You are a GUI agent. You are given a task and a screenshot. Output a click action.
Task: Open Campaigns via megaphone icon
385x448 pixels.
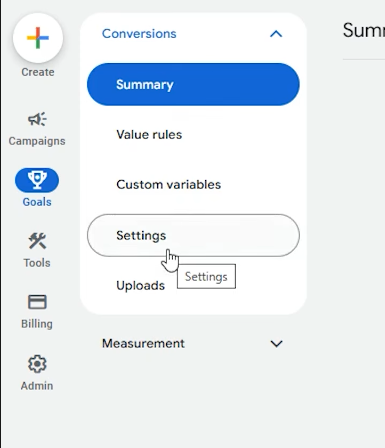(37, 119)
